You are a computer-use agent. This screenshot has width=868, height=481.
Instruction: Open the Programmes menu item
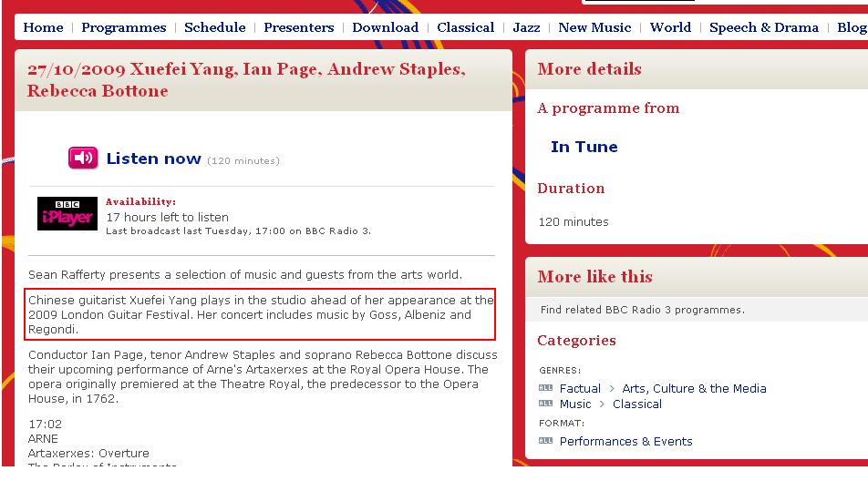[x=123, y=27]
